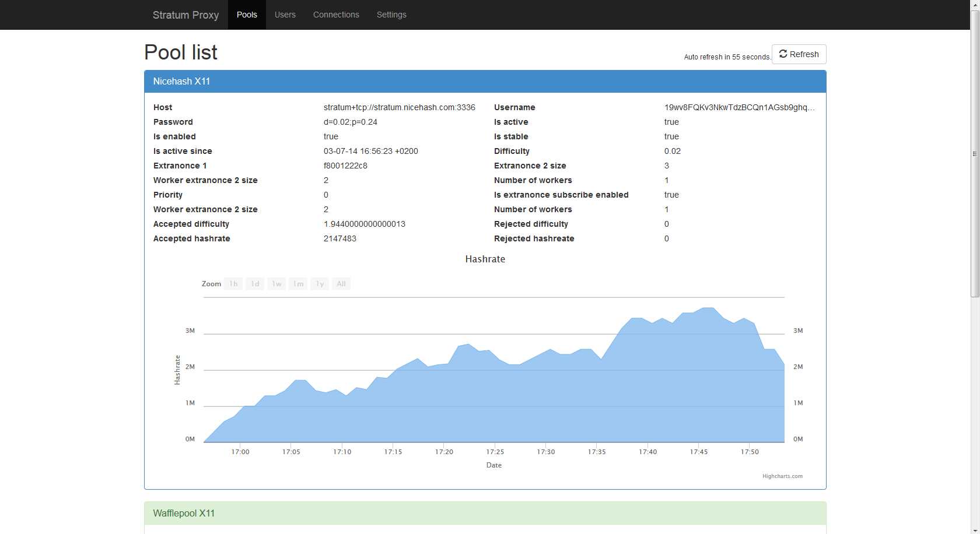
Task: Click the Priority label
Action: 168,195
